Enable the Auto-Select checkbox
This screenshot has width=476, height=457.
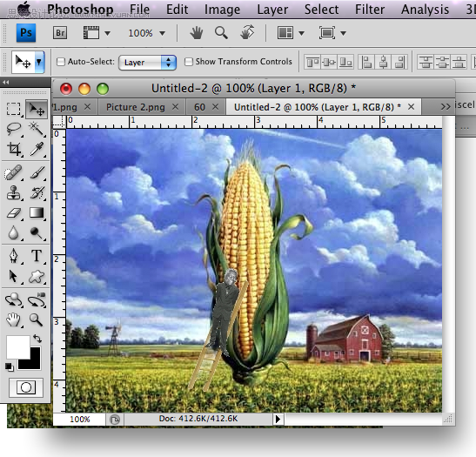point(61,62)
